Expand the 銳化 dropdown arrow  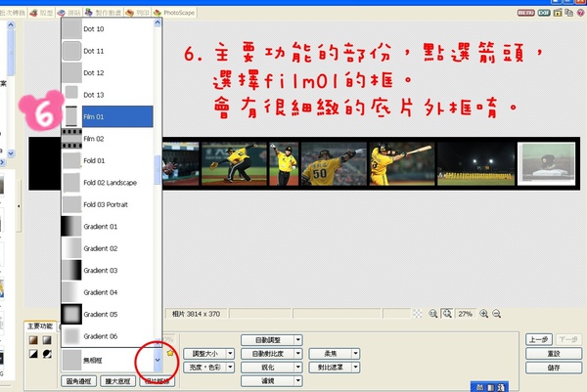pyautogui.click(x=298, y=368)
